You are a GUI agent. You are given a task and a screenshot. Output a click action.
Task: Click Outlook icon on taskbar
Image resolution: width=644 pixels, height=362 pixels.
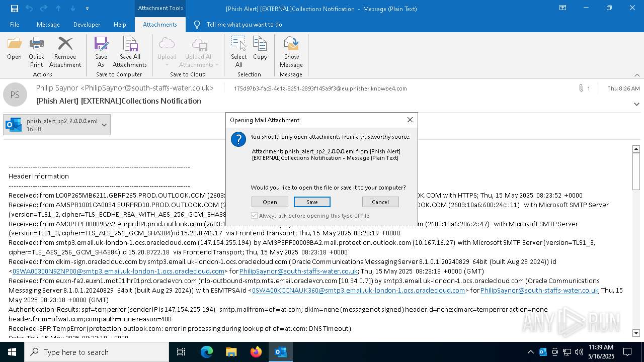[x=281, y=352]
